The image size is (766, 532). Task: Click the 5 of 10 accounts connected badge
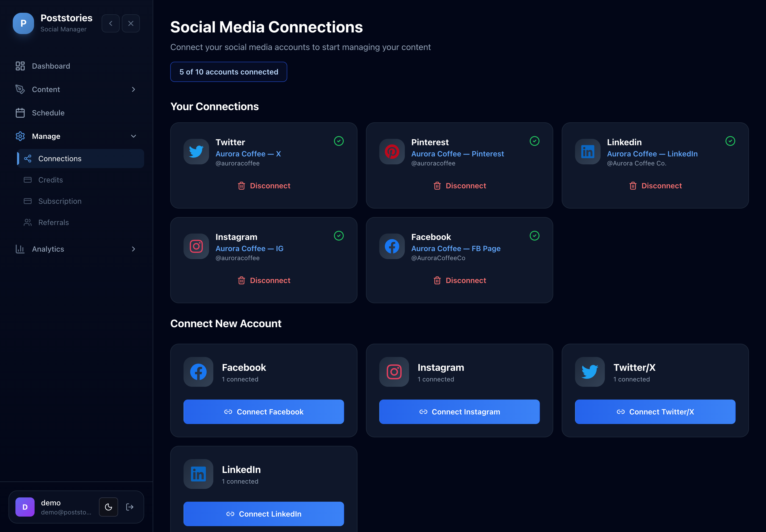point(229,72)
